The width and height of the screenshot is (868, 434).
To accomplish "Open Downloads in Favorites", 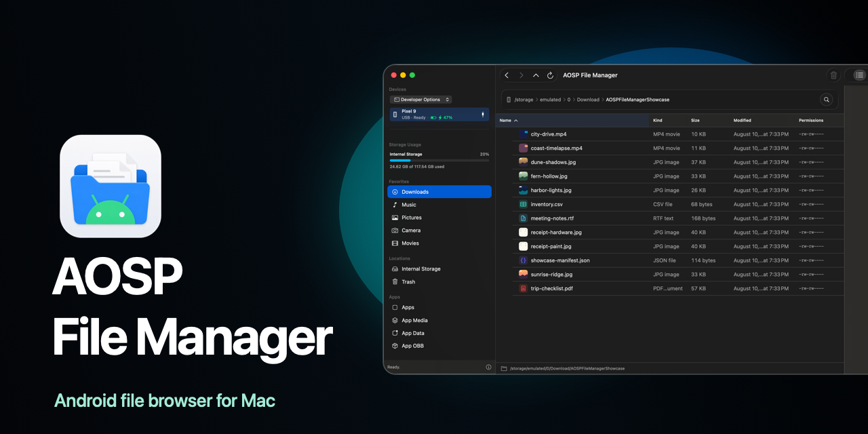I will pos(439,192).
